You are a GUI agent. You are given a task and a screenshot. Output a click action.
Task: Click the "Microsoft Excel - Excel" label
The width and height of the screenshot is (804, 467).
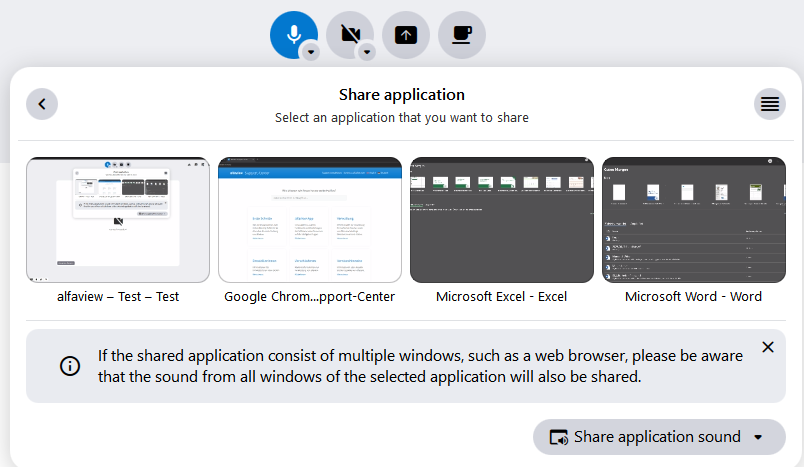pyautogui.click(x=502, y=296)
